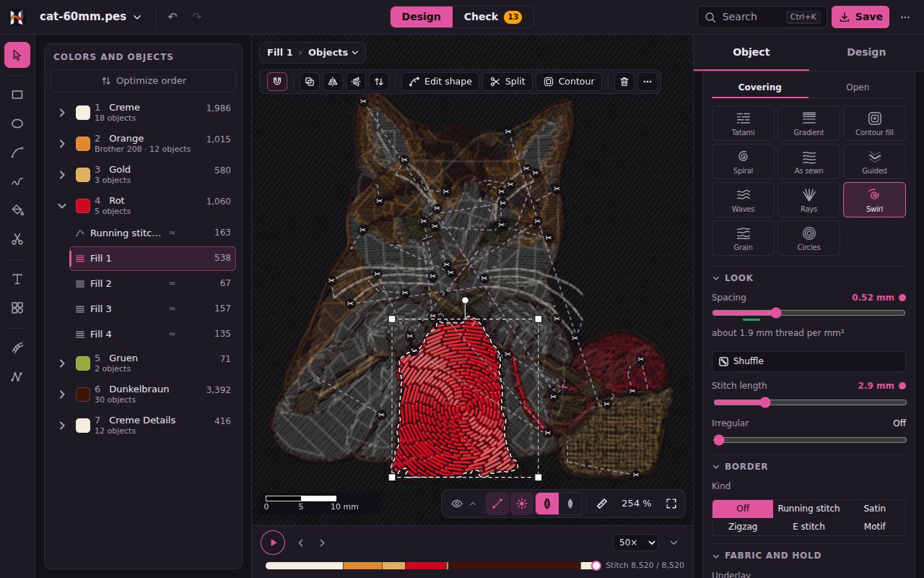Click the combine shapes icon in toolbar
This screenshot has width=924, height=578.
(x=310, y=82)
